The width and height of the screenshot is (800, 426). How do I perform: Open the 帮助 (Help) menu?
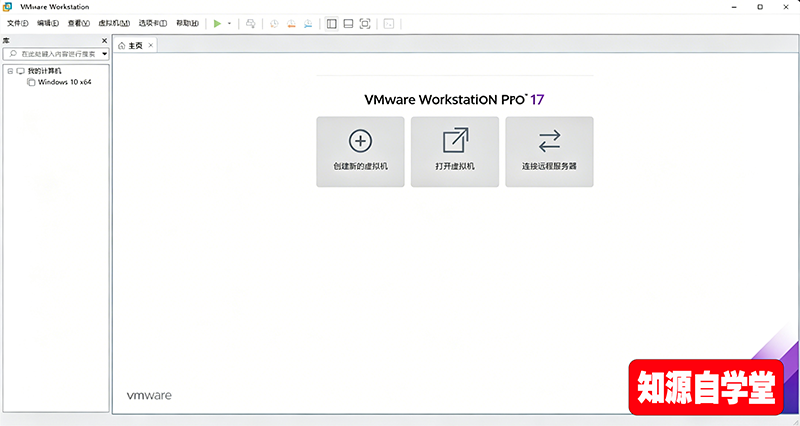(187, 23)
